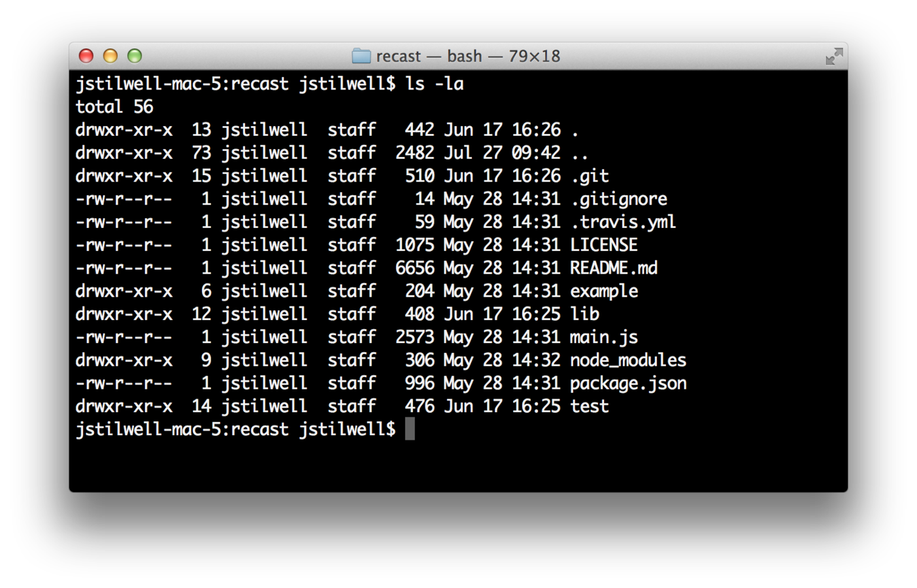Click the terminal cursor block at prompt
The width and height of the screenshot is (917, 588).
[410, 429]
